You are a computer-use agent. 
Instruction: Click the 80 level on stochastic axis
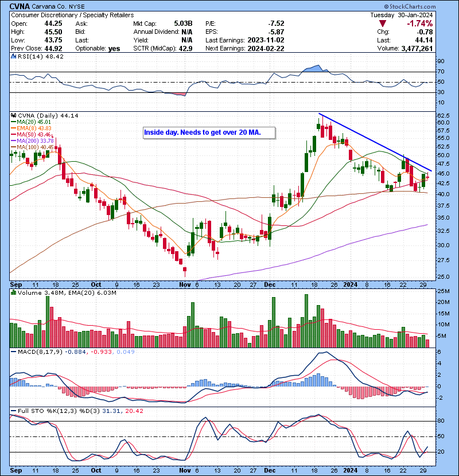(441, 421)
